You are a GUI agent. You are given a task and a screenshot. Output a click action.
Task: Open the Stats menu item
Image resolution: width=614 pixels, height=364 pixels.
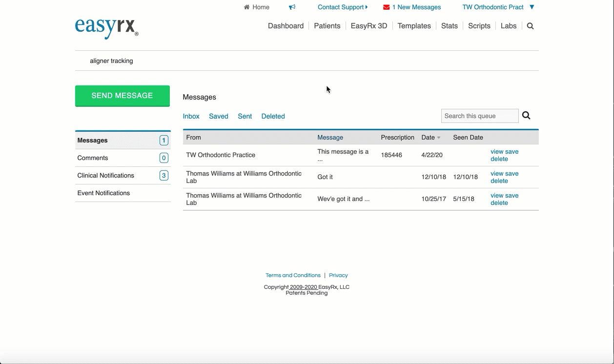450,26
